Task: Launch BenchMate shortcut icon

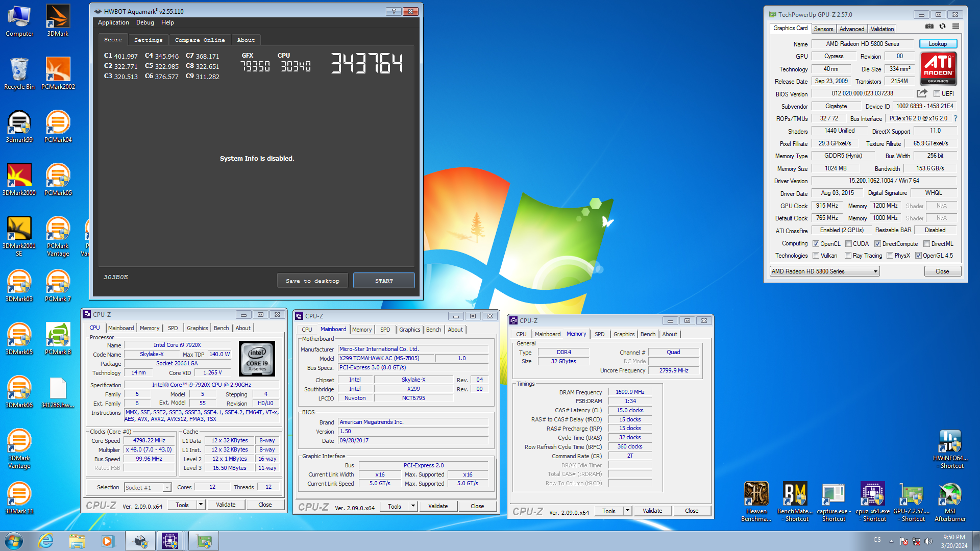Action: [x=795, y=502]
